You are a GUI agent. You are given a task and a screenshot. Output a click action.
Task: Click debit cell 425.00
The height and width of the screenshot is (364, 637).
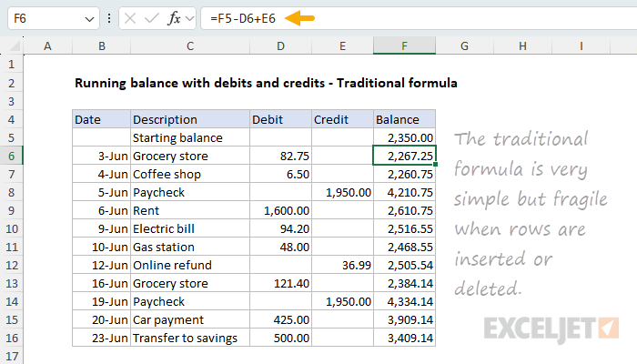click(280, 319)
